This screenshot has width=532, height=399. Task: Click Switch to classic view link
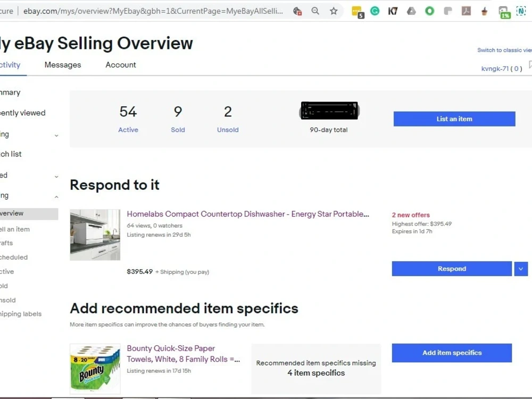504,50
